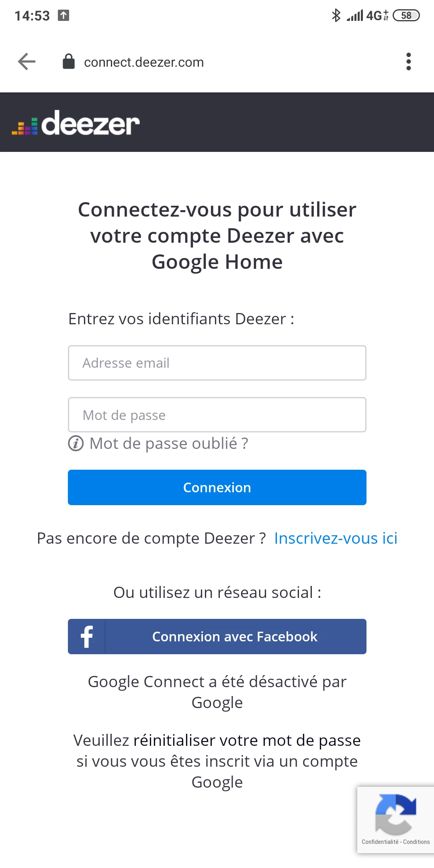Tap the connect.deezer.com address bar
Viewport: 434px width, 868px height.
pyautogui.click(x=144, y=62)
